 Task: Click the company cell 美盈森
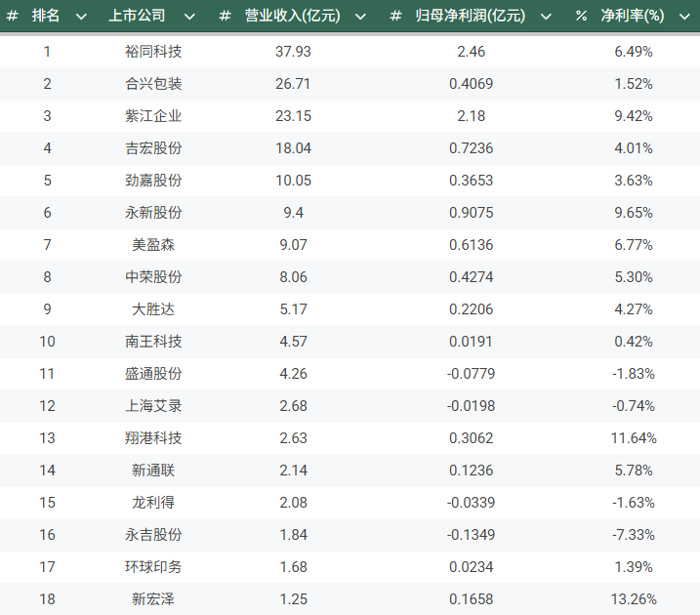(x=153, y=245)
